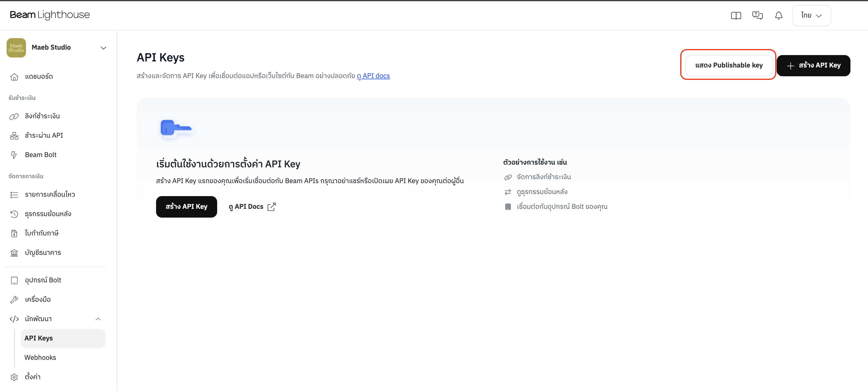868x391 pixels.
Task: Go to แดชบอร์ด in the sidebar
Action: 39,77
